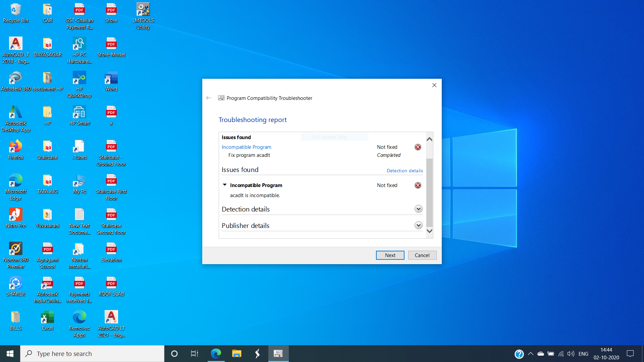Image resolution: width=644 pixels, height=362 pixels.
Task: Click the scrollbar down arrow
Action: point(429,231)
